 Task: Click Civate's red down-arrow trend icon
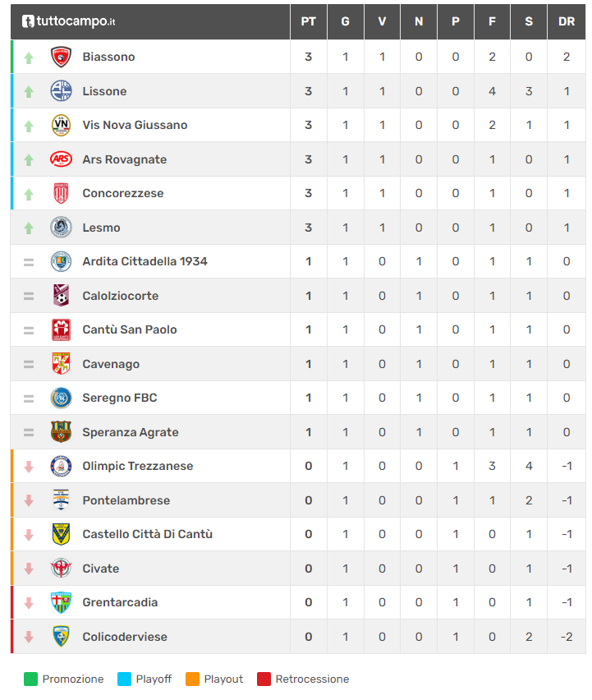pyautogui.click(x=29, y=569)
